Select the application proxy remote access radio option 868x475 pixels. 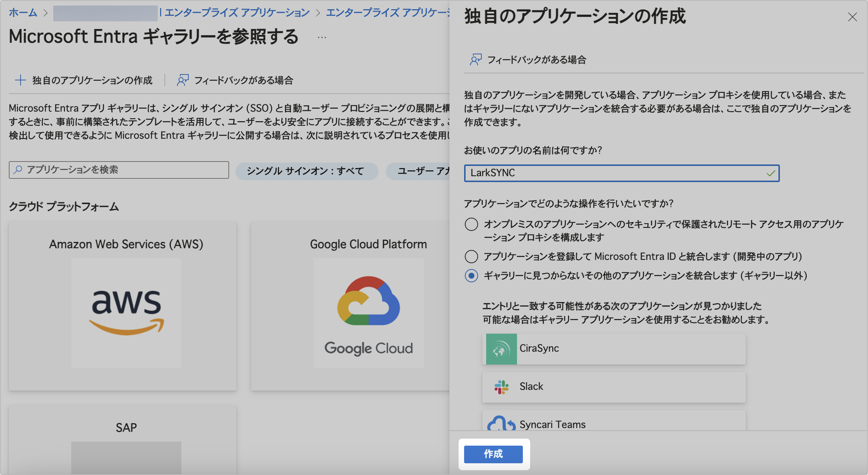tap(471, 224)
